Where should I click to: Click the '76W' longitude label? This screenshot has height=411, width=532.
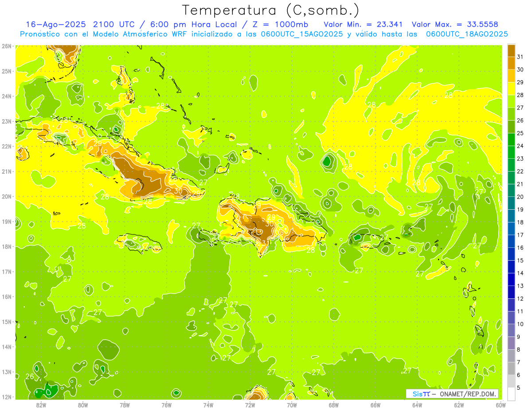[x=166, y=405]
